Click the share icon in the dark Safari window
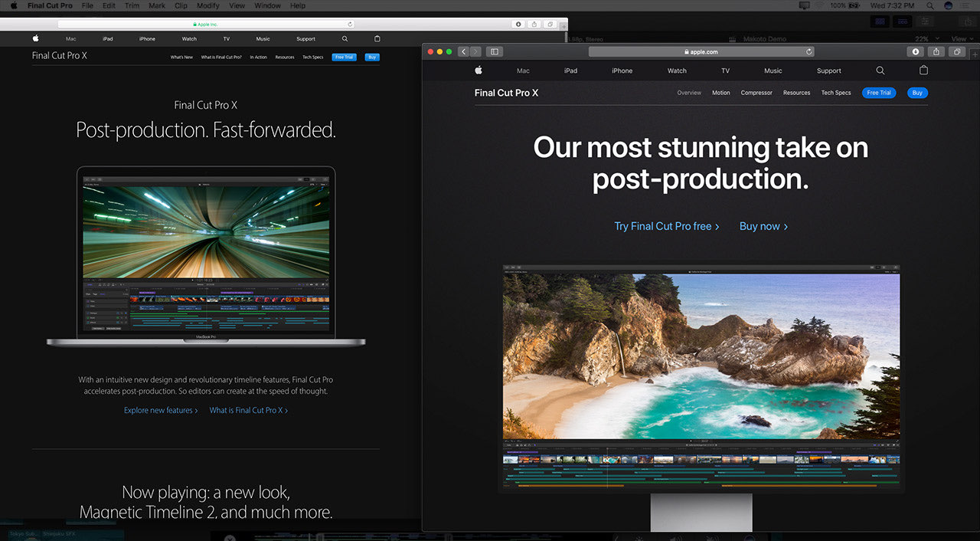980x541 pixels. point(936,51)
